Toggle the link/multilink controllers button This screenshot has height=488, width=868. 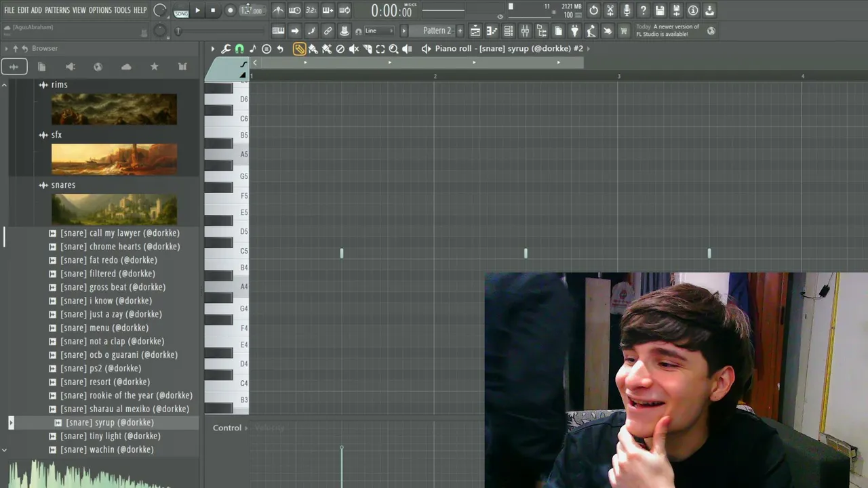click(328, 31)
